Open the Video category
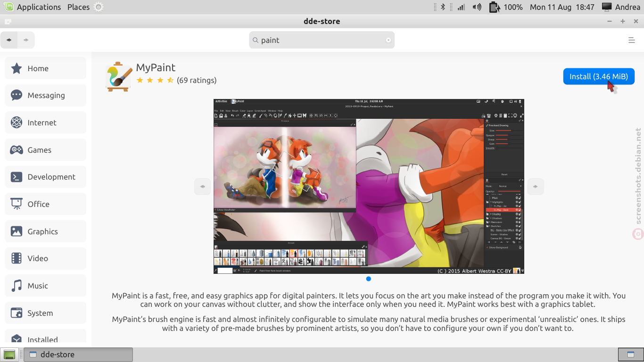Screen dimensions: 644x362 45,258
